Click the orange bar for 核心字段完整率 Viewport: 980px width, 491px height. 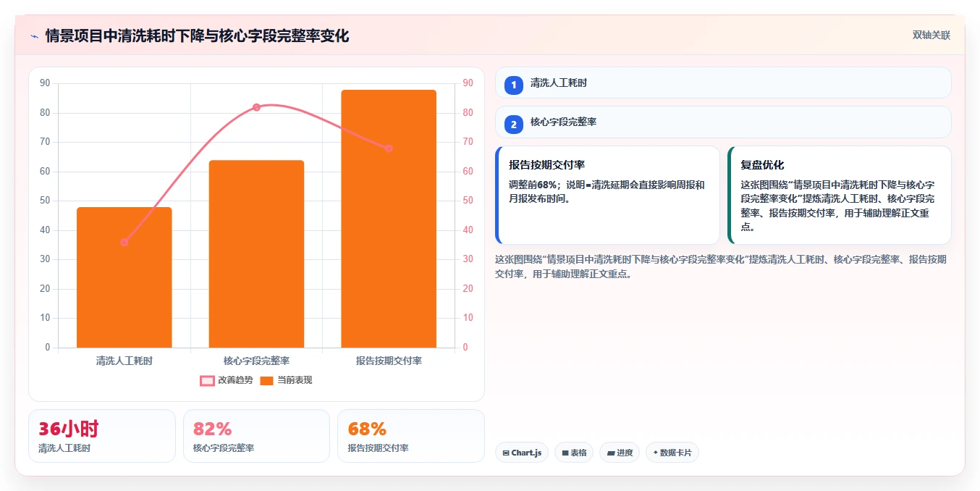point(256,253)
